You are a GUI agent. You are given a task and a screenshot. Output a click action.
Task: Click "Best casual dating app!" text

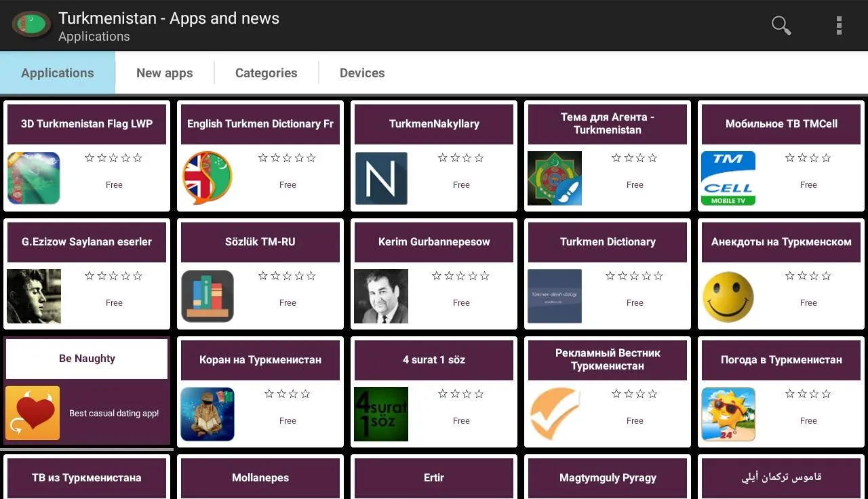coord(114,413)
